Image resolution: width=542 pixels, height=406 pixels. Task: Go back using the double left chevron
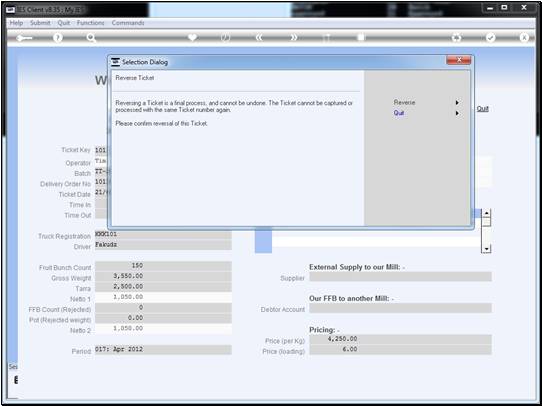(x=259, y=38)
